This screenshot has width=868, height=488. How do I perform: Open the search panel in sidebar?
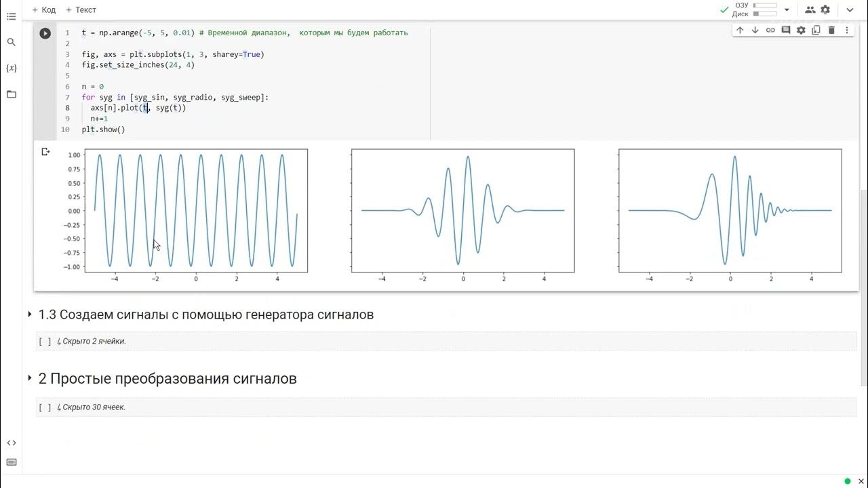[11, 42]
